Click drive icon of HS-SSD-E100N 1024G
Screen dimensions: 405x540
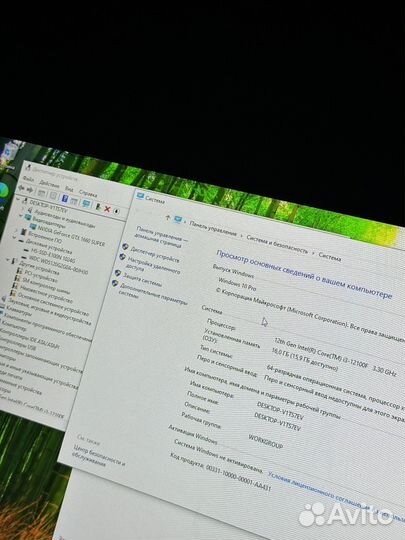[x=26, y=250]
